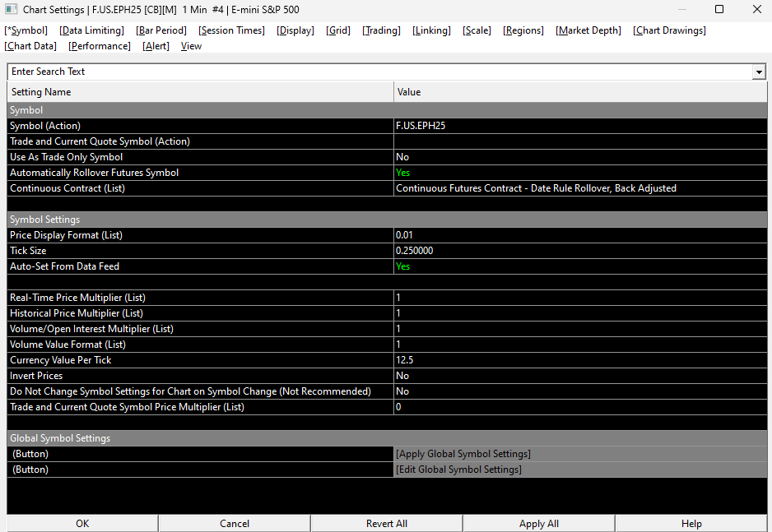Click Trade and Current Quote Symbol value cell

(580, 141)
